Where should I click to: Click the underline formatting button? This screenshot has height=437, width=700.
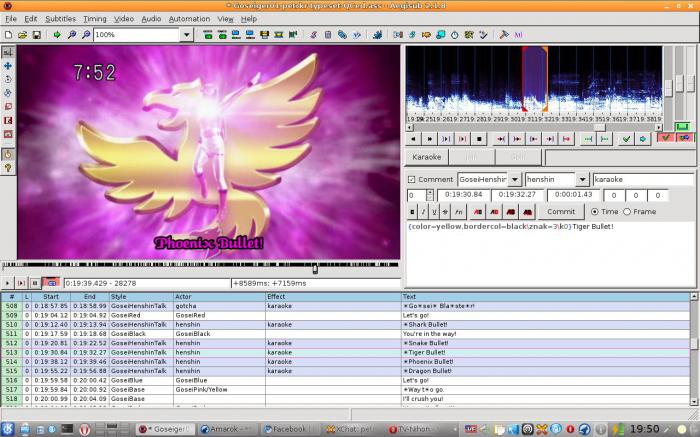coord(434,212)
